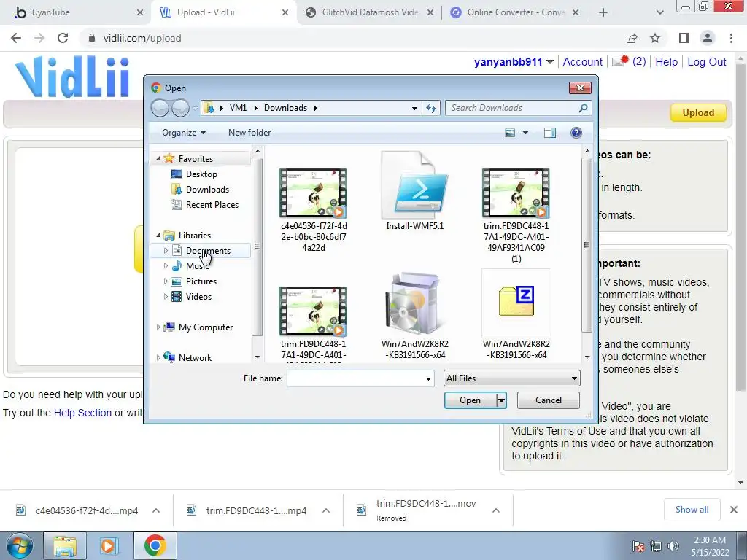Screen dimensions: 747x560
Task: Open the Open button's split arrow
Action: click(501, 400)
